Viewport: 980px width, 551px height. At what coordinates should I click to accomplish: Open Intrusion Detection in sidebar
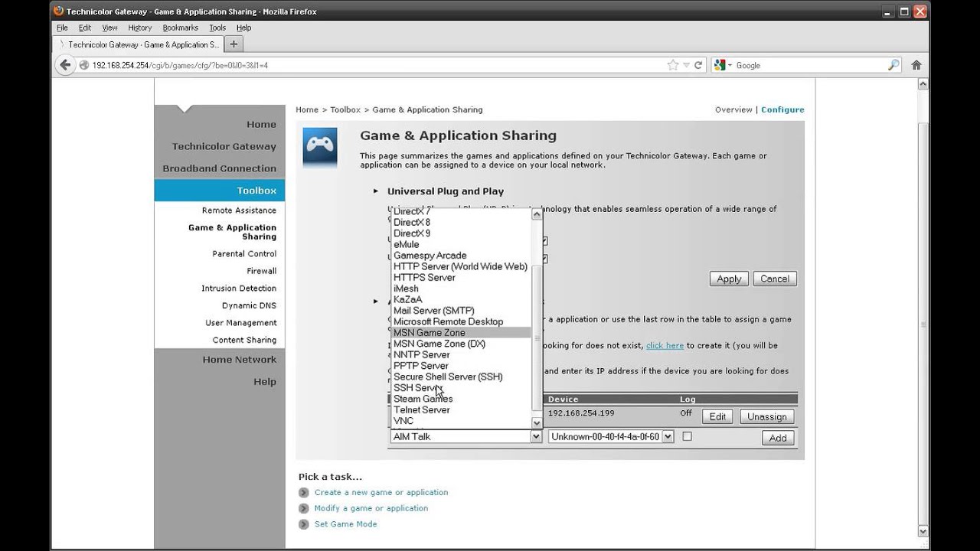239,289
